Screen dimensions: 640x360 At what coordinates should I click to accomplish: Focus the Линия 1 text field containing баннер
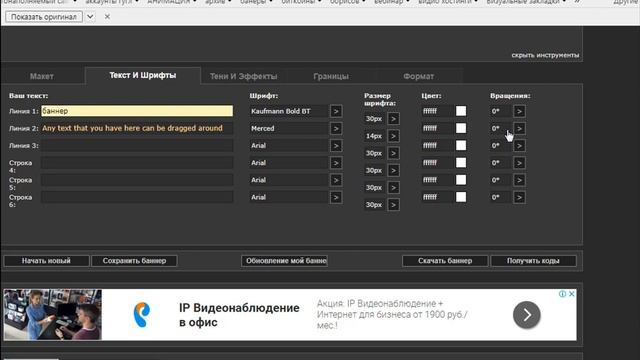pos(137,111)
